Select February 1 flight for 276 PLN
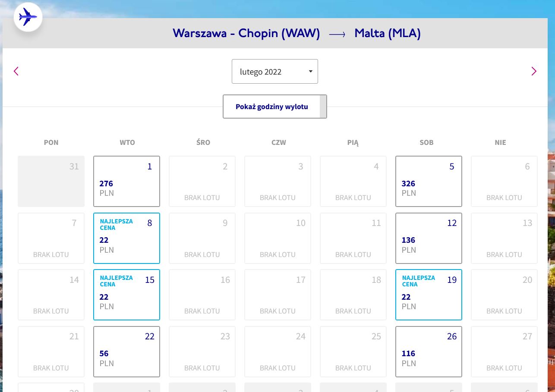Image resolution: width=555 pixels, height=392 pixels. pos(126,181)
